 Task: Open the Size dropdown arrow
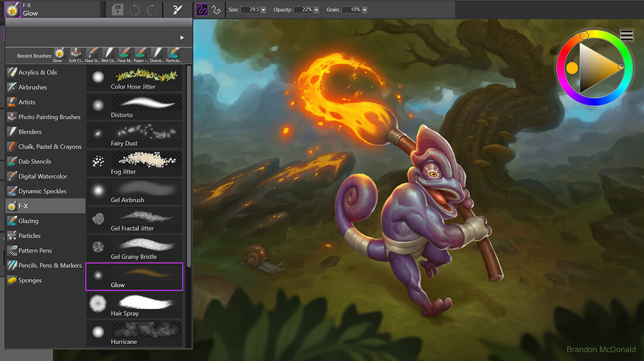click(x=263, y=10)
